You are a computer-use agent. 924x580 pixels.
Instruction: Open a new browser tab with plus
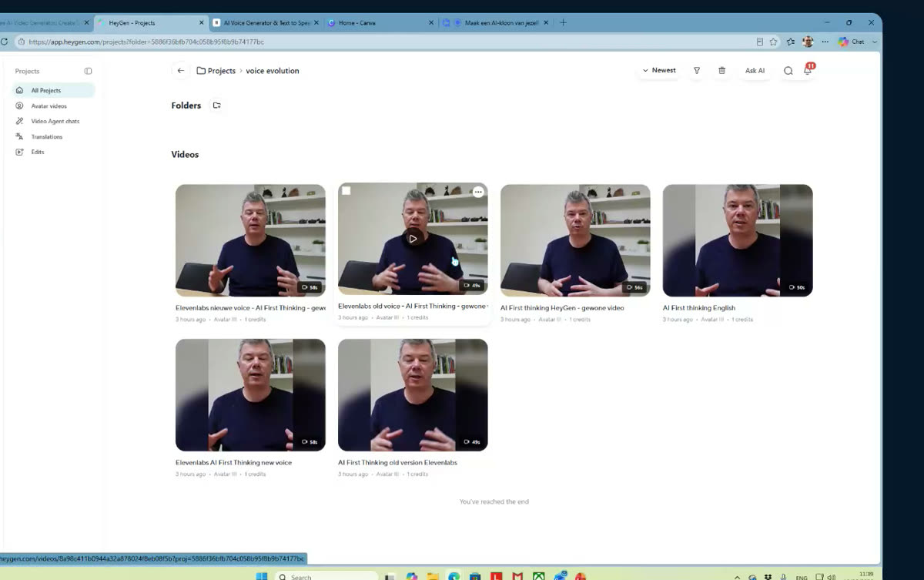point(563,22)
